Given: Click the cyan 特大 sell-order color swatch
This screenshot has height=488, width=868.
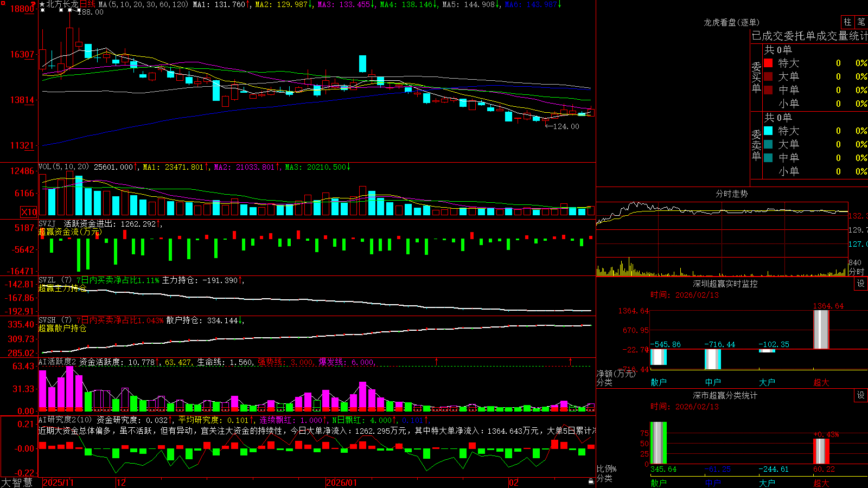Looking at the screenshot, I should [768, 131].
